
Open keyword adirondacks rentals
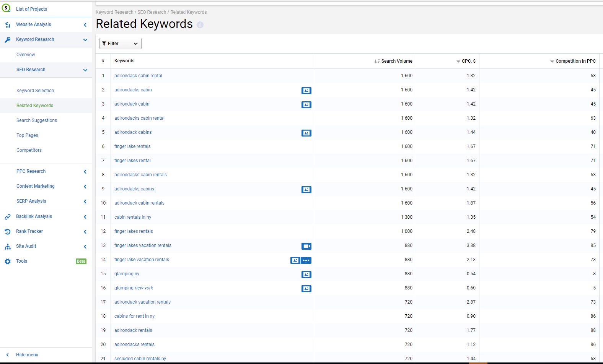[134, 344]
